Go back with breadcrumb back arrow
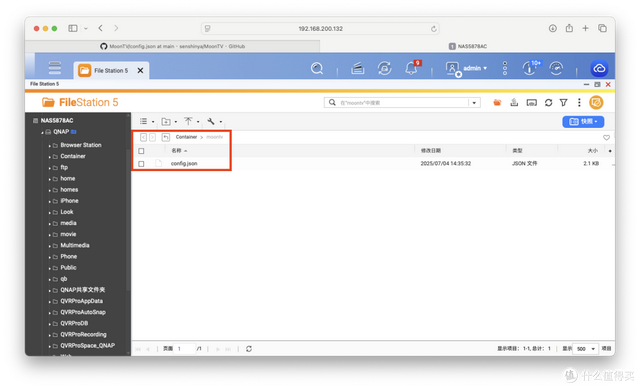The height and width of the screenshot is (389, 640). (x=143, y=137)
